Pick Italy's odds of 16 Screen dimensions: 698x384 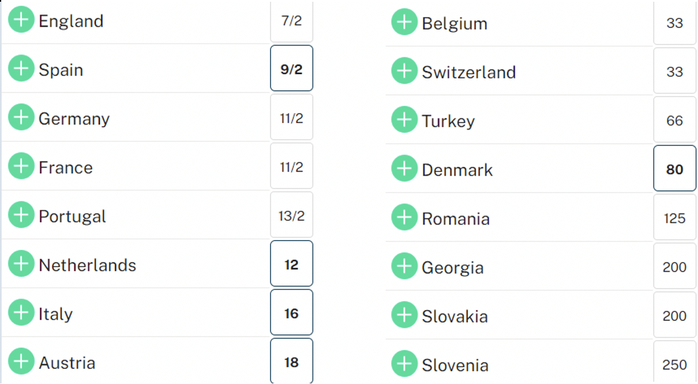[292, 313]
